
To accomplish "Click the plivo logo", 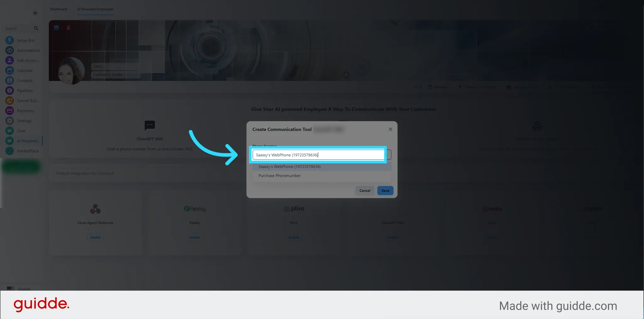I will tap(294, 208).
